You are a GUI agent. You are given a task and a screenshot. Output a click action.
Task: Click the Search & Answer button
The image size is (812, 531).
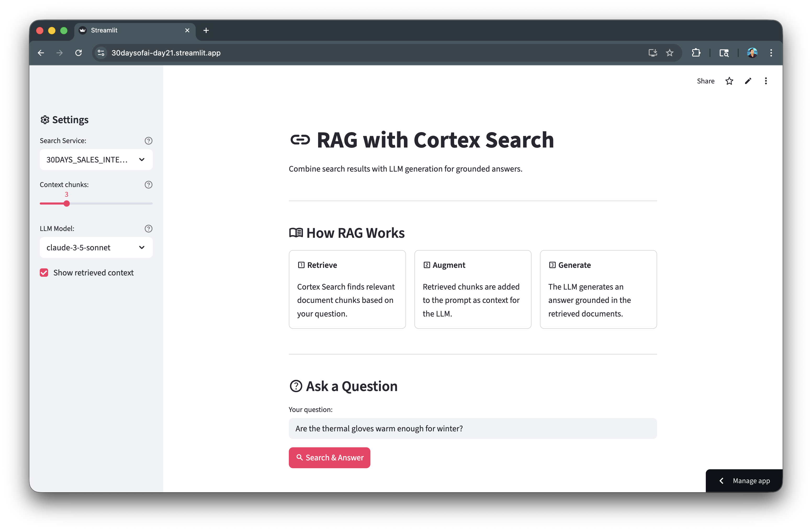point(329,458)
